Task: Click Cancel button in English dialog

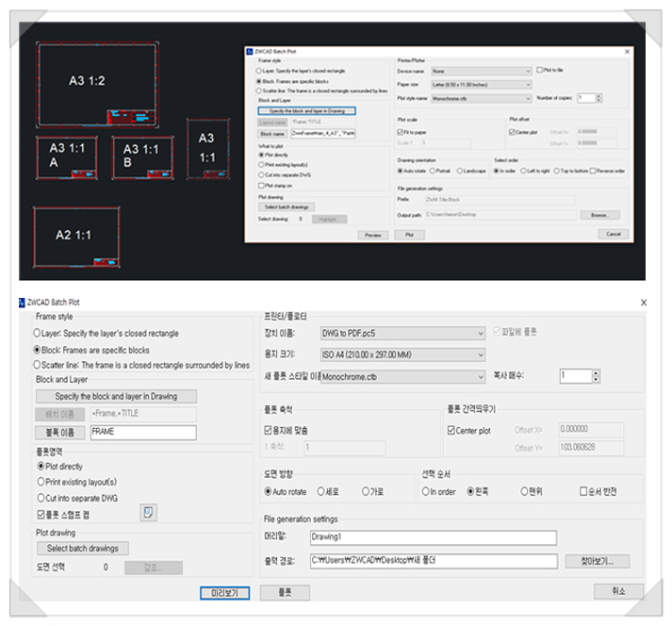Action: tap(614, 234)
